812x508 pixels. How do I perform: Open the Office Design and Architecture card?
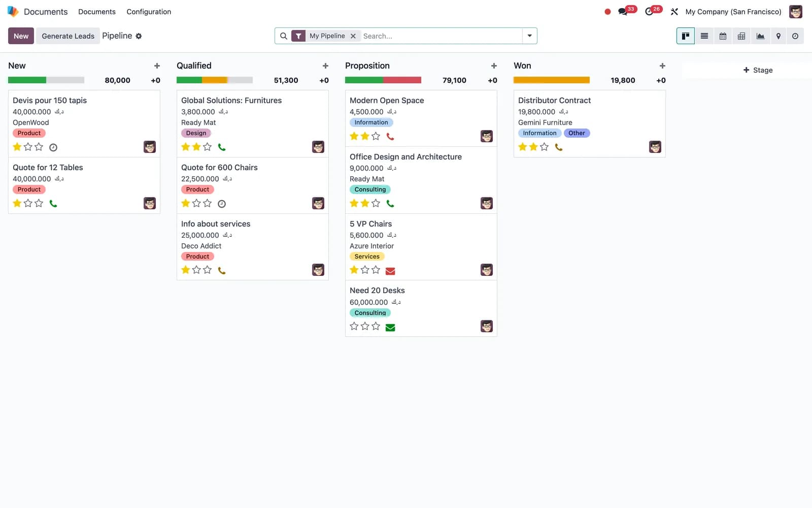[421, 180]
